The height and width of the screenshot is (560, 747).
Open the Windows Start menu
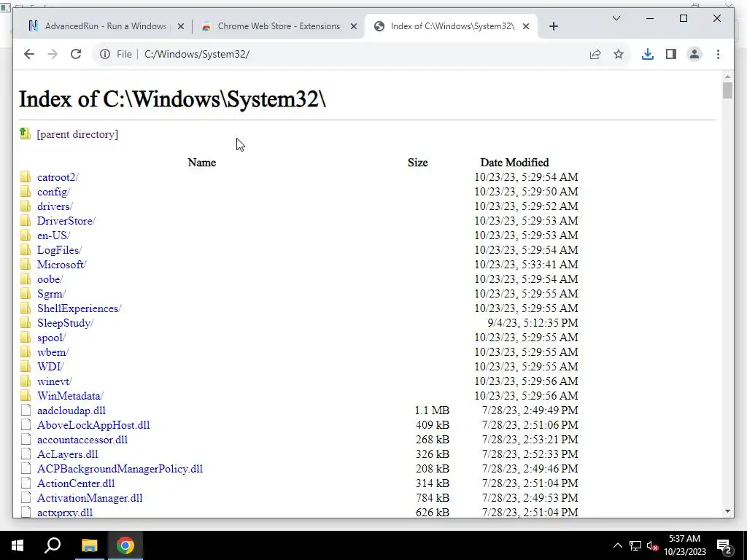tap(18, 545)
